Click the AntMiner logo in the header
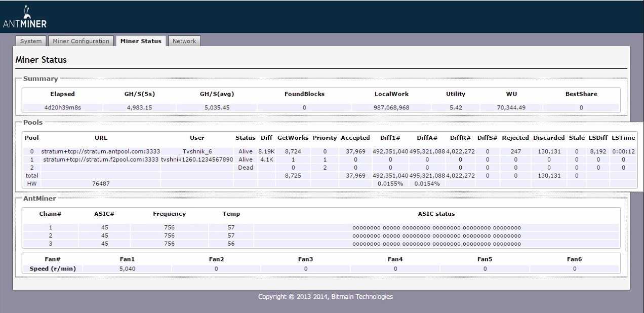 (x=24, y=17)
